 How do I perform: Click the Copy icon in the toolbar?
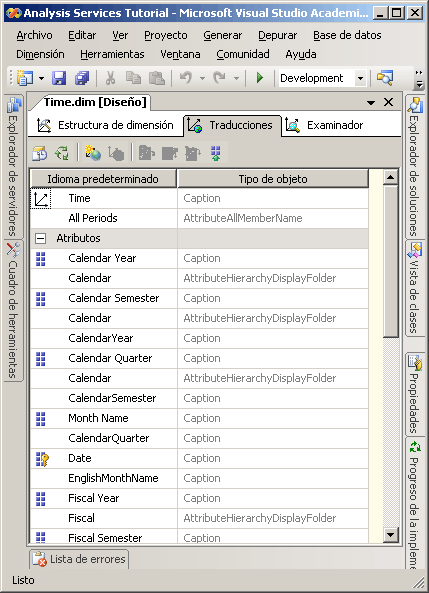click(133, 78)
